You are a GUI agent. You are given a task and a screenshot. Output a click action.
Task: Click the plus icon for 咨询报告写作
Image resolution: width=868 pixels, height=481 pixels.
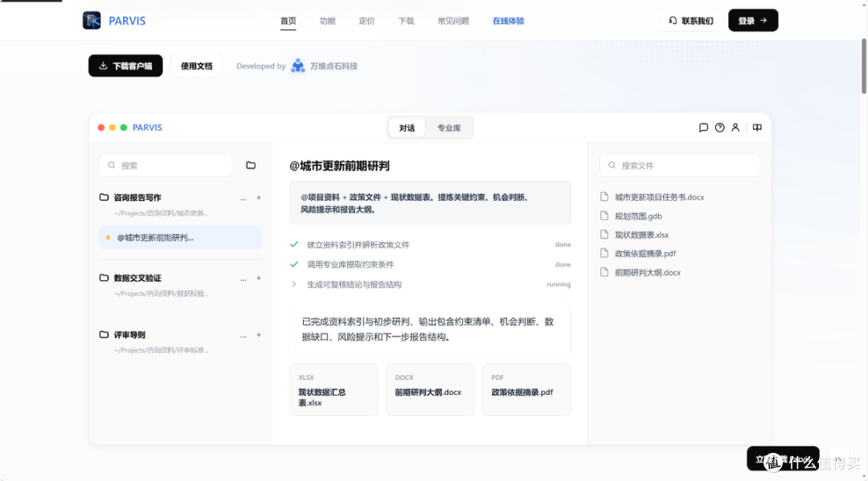[259, 198]
